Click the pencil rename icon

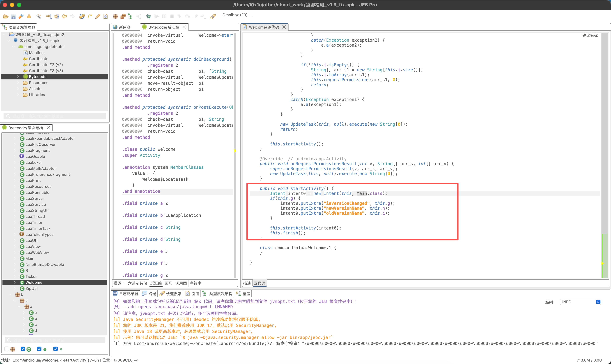(97, 16)
